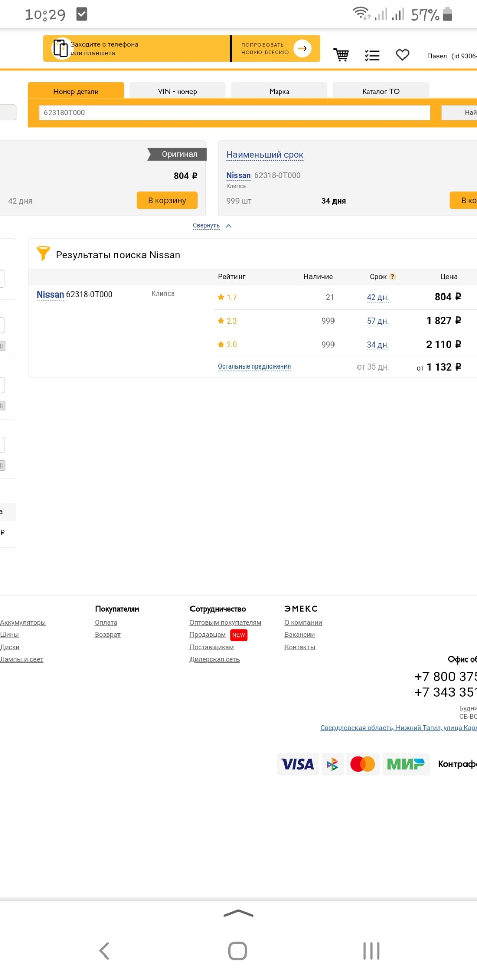Screen dimensions: 477x980
Task: Tap the Android home button
Action: pos(237,950)
